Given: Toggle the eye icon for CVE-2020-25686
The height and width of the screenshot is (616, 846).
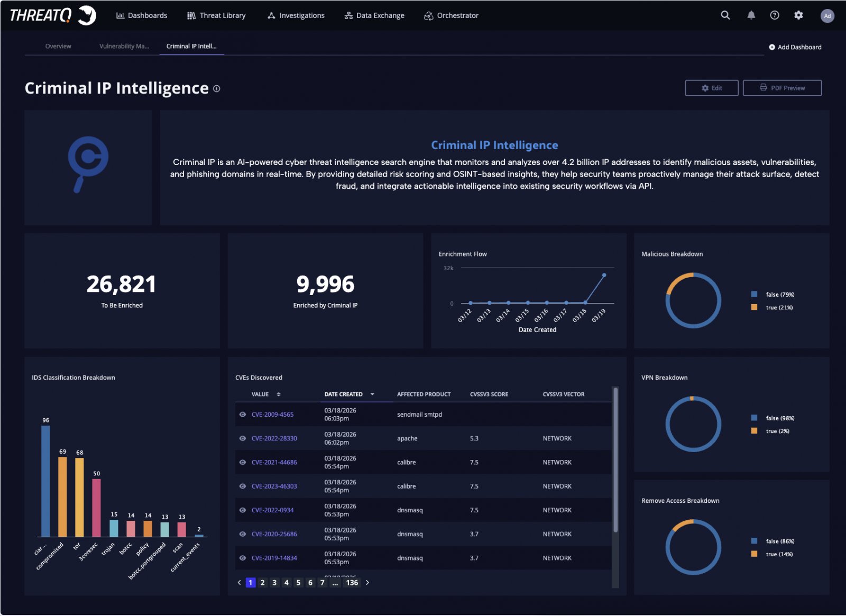Looking at the screenshot, I should 243,534.
